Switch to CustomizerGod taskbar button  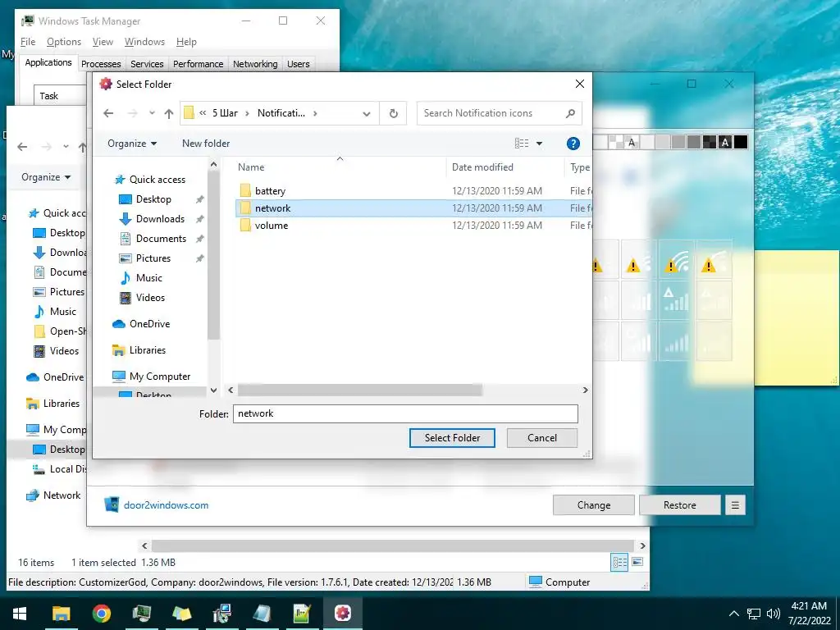pos(342,613)
